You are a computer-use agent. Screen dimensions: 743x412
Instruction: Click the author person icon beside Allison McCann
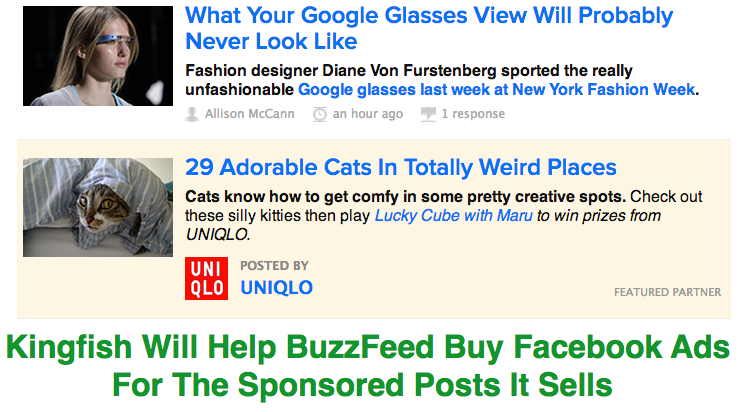pyautogui.click(x=193, y=114)
